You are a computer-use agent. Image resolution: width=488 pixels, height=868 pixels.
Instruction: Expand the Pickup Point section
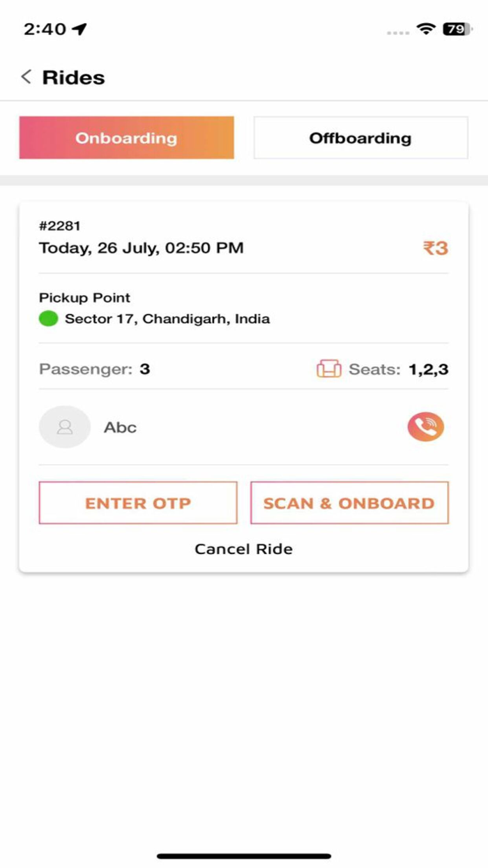[84, 297]
